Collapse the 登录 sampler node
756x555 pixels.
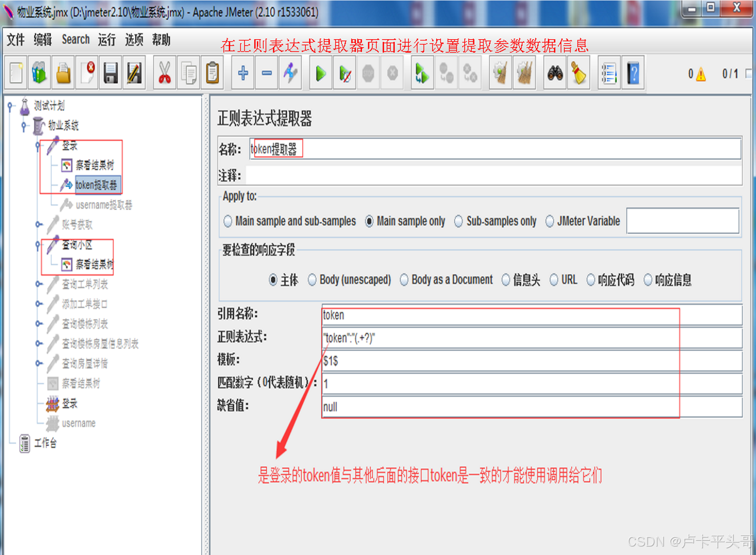tap(39, 146)
